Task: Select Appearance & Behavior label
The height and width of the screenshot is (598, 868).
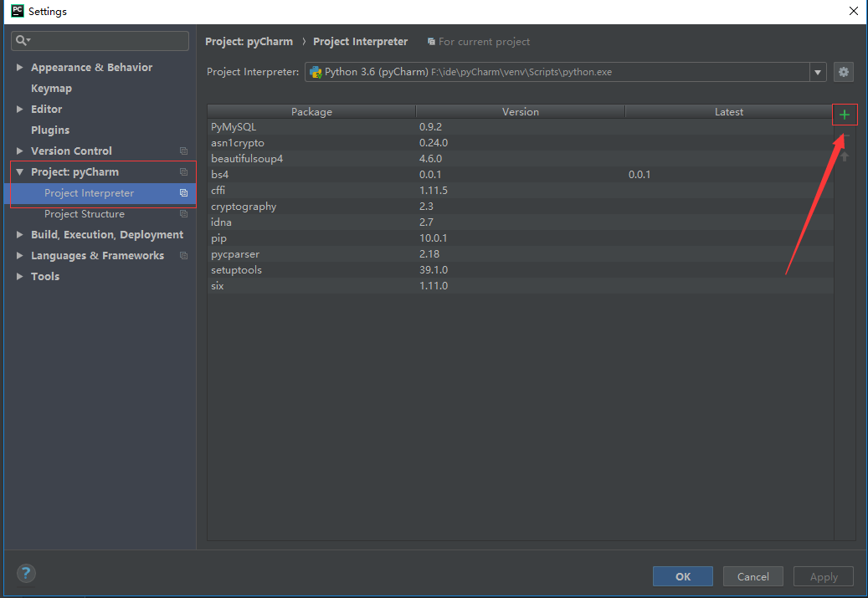Action: click(x=92, y=68)
